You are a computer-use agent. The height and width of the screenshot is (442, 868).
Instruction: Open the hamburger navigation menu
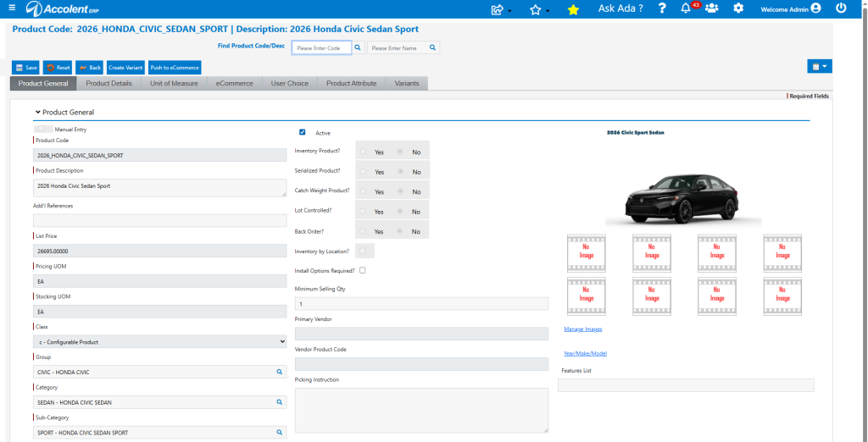click(x=12, y=8)
